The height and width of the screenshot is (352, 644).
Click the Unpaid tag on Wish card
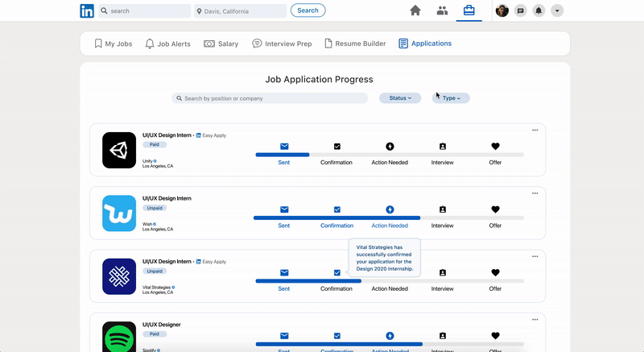[x=155, y=208]
